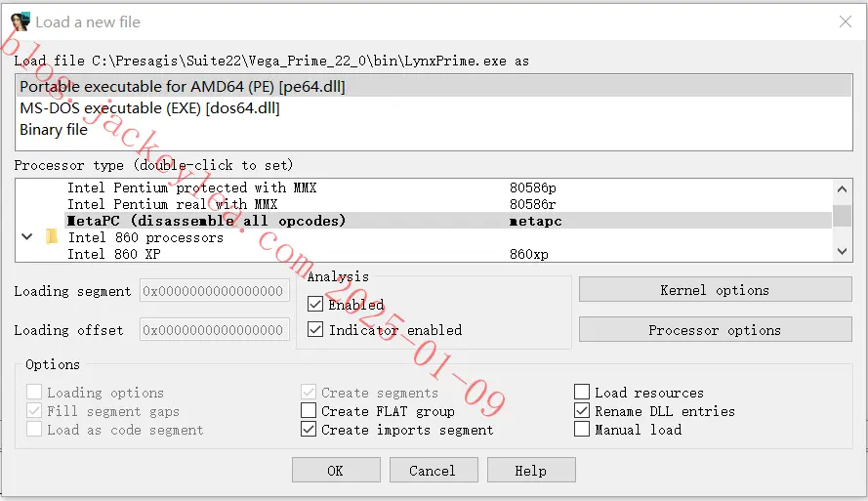Select Portable executable for AMD64 (PE) loader
The image size is (868, 501).
434,86
